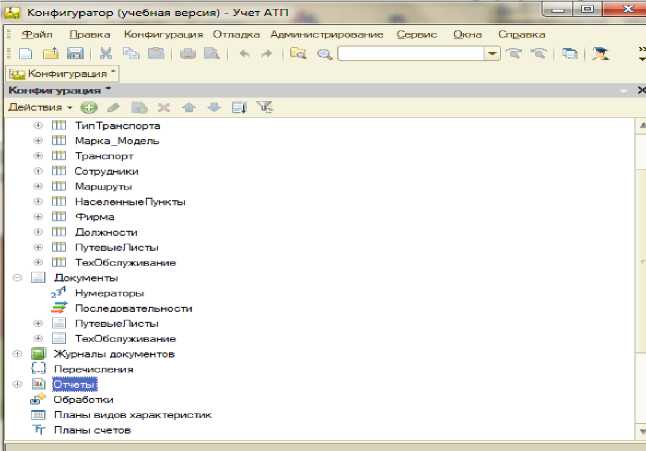Open the search field dropdown arrow
Image resolution: width=646 pixels, height=451 pixels.
[x=492, y=54]
